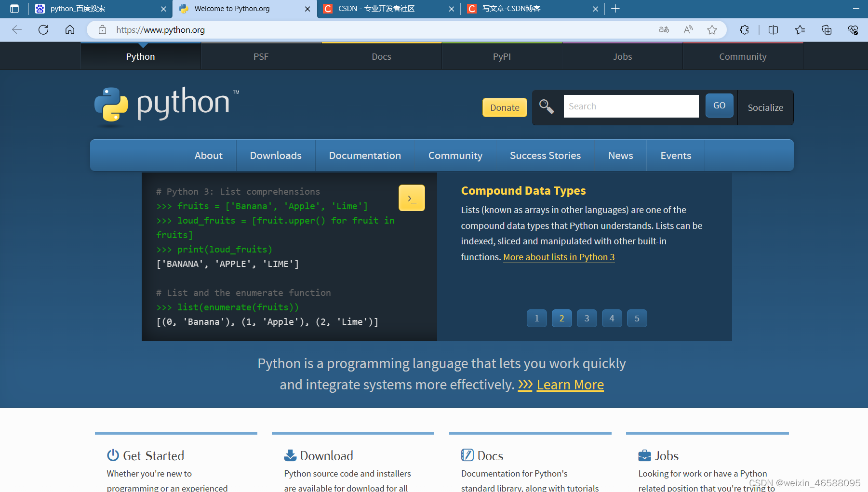Close the Welcome to Python.org tab
868x492 pixels.
coord(307,9)
